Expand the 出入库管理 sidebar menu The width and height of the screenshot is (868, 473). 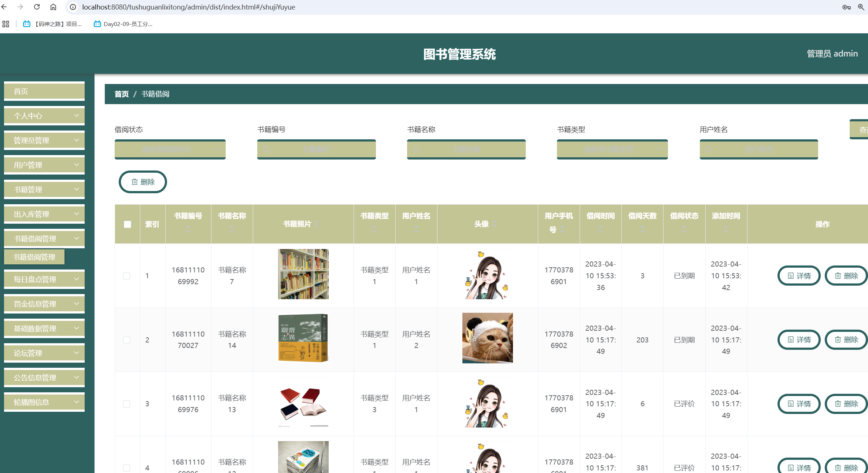pyautogui.click(x=44, y=214)
